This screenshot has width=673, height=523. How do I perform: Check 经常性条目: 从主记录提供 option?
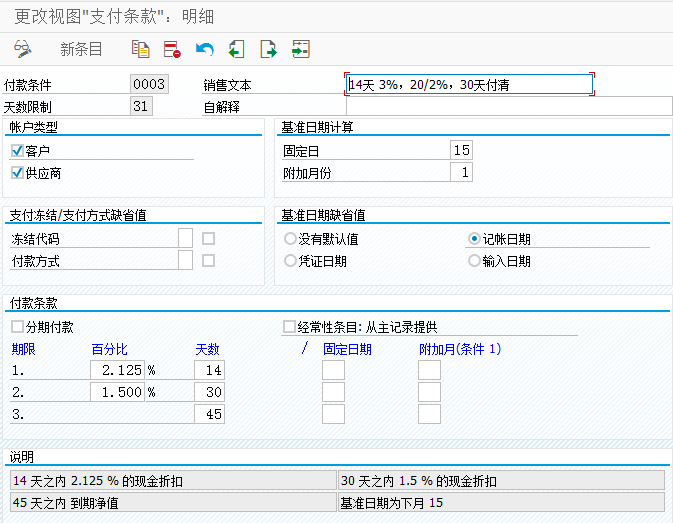(289, 327)
